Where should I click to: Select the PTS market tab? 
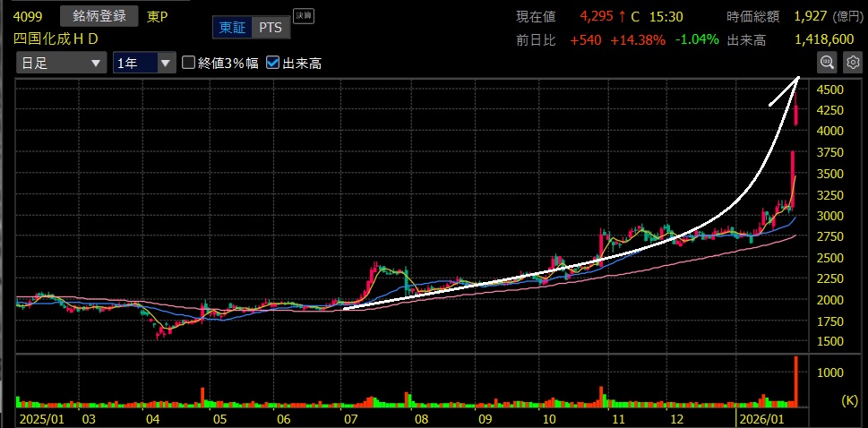(270, 28)
